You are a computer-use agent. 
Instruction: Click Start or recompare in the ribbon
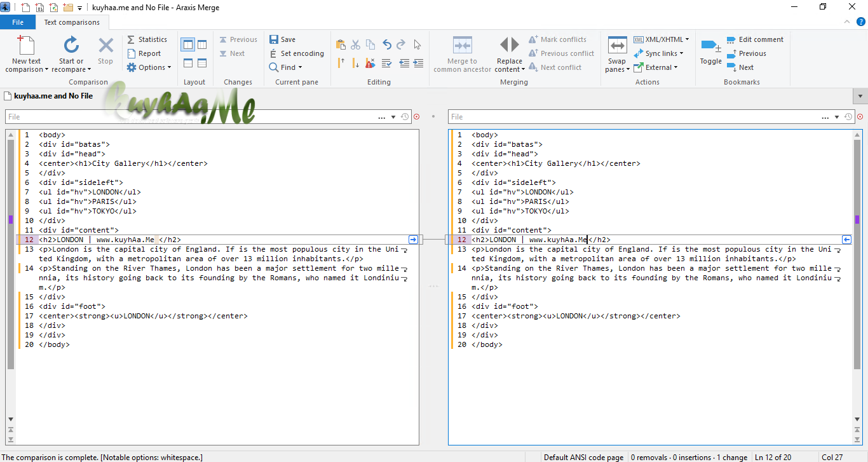(71, 54)
